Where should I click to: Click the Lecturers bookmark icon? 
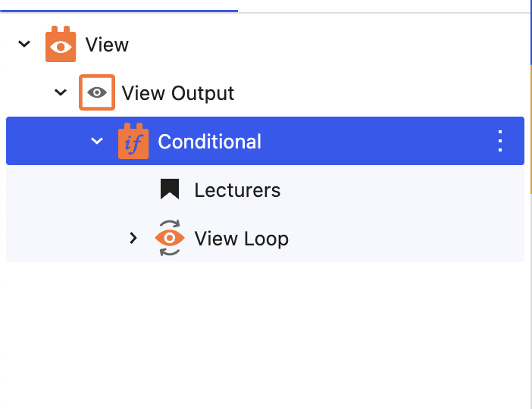(170, 189)
